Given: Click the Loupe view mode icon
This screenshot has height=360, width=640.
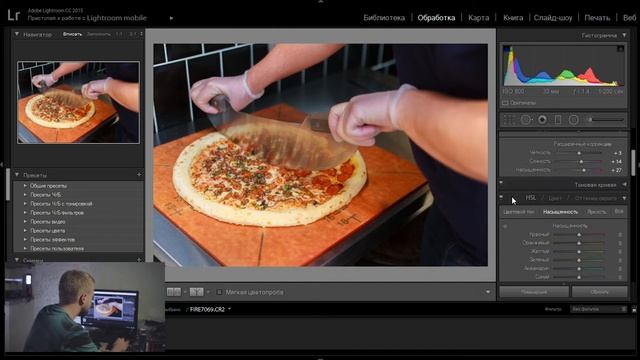Looking at the screenshot, I should 174,292.
